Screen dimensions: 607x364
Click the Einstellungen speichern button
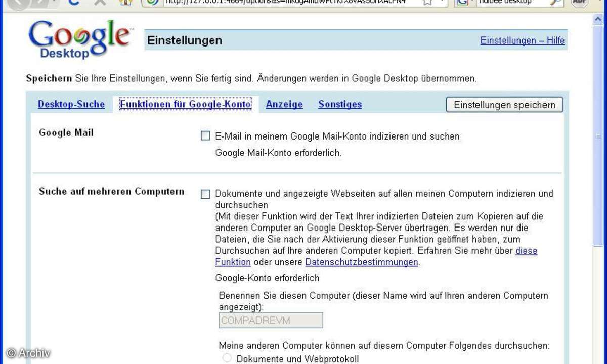[x=504, y=105]
